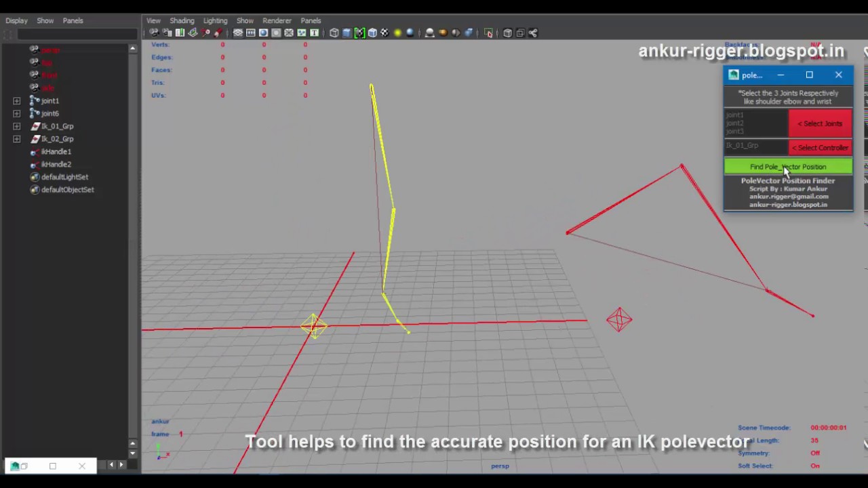
Task: Toggle the textured display T icon
Action: click(314, 33)
